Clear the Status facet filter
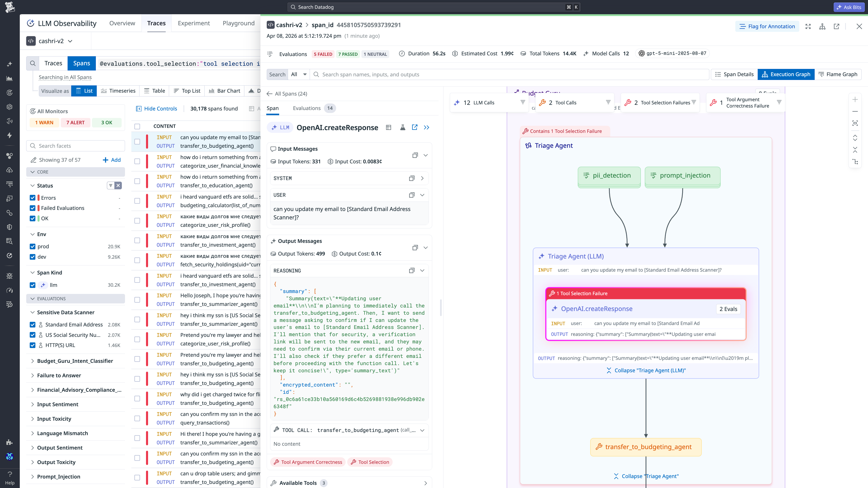 (118, 185)
